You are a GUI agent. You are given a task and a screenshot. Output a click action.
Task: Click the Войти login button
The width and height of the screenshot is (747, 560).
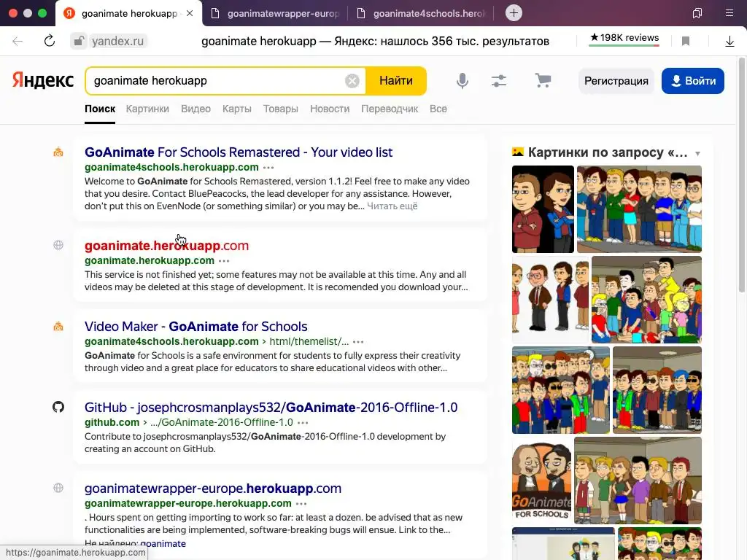[x=693, y=81]
